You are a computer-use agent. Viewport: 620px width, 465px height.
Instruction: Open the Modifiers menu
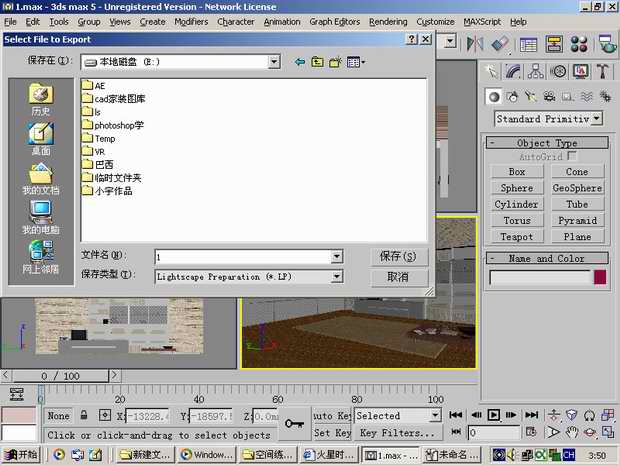coord(191,22)
